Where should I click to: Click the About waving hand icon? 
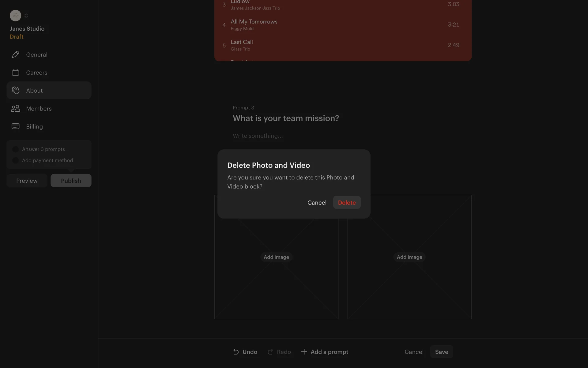[x=16, y=90]
